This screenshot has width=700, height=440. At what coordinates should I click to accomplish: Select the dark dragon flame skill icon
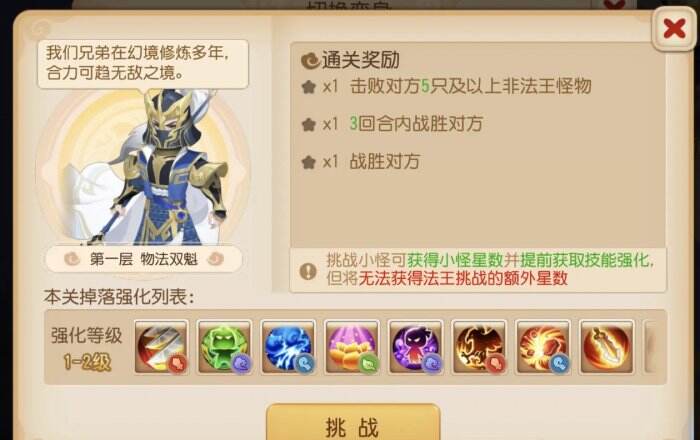point(479,347)
